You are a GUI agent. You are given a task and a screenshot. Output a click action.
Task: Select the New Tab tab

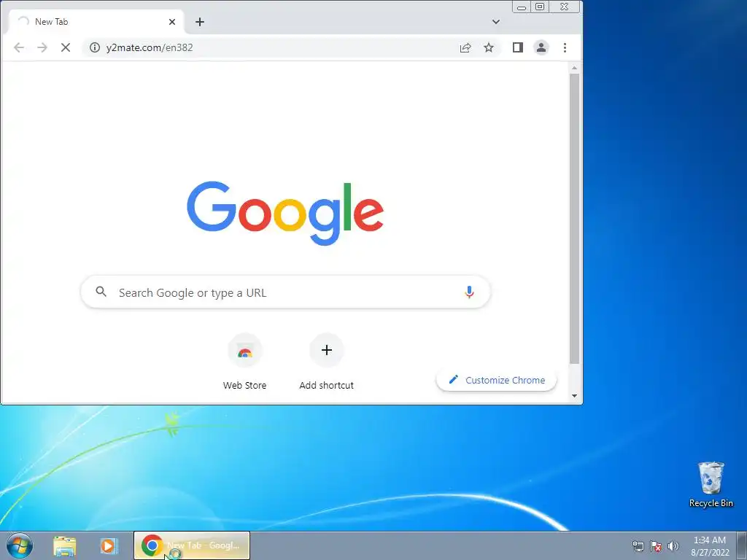tap(96, 22)
